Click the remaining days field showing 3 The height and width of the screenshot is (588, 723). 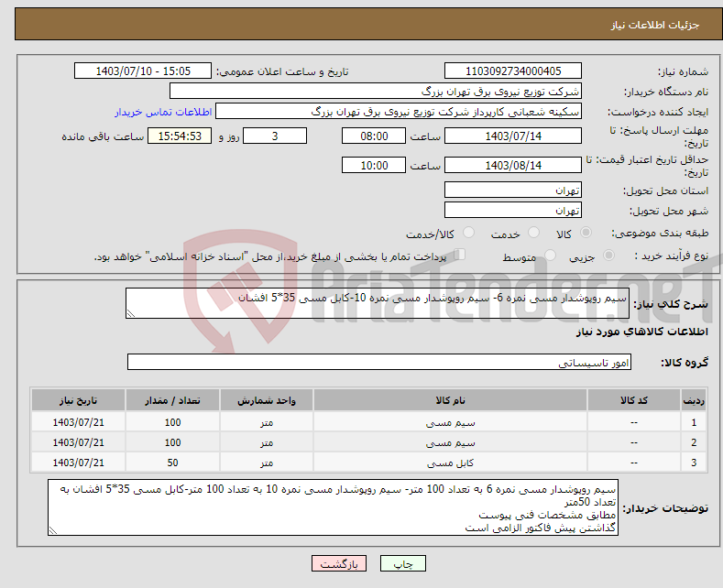[x=275, y=136]
